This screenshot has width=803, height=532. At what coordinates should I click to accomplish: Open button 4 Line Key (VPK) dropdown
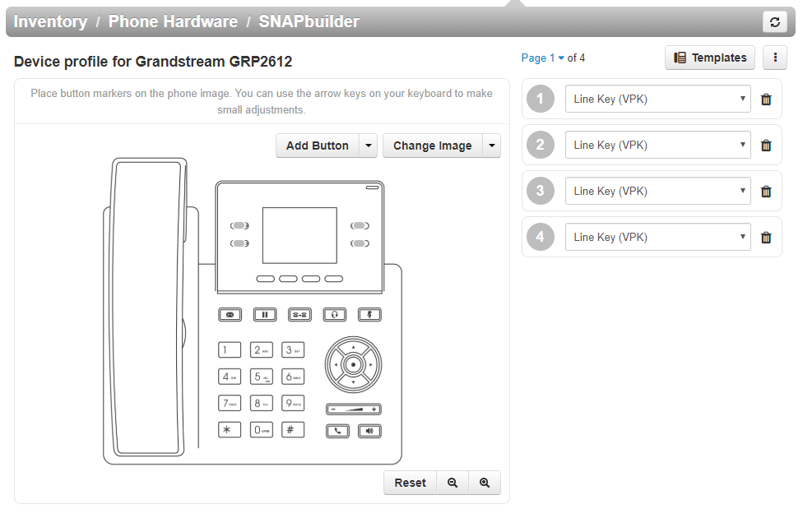pos(658,237)
